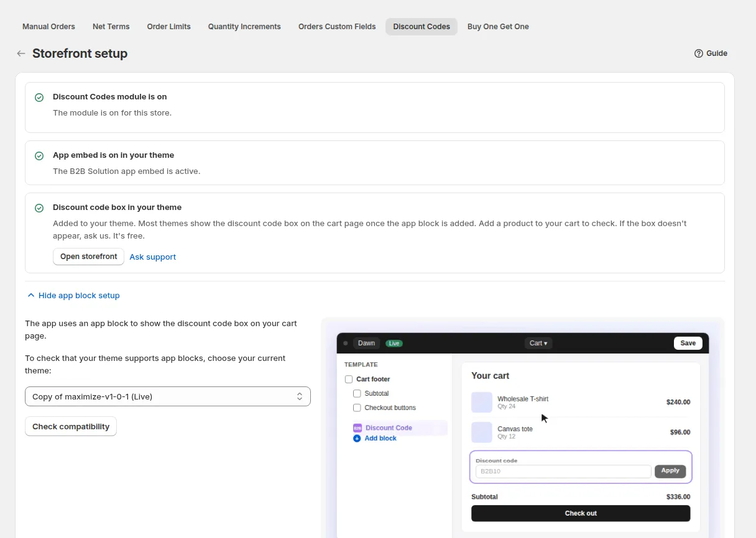Click the Canvas tote product thumbnail
Viewport: 756px width, 538px height.
pyautogui.click(x=482, y=432)
